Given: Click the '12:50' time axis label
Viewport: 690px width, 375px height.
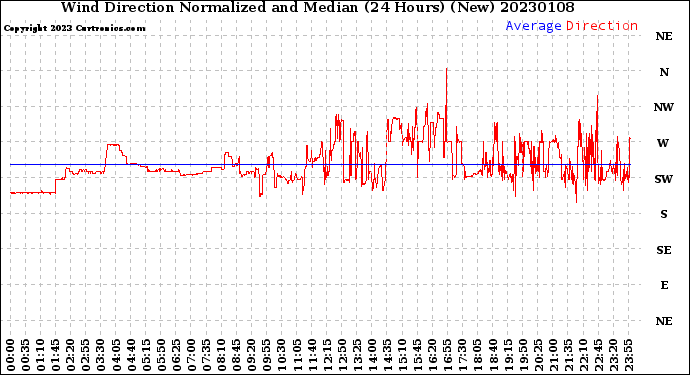Looking at the screenshot, I should [341, 355].
